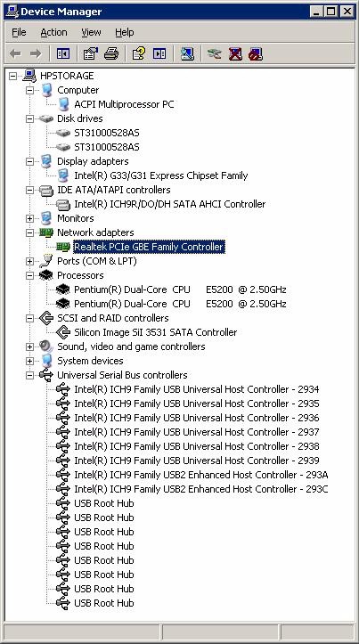
Task: Select the second Pentium Dual-Core E5200 entry
Action: point(180,304)
